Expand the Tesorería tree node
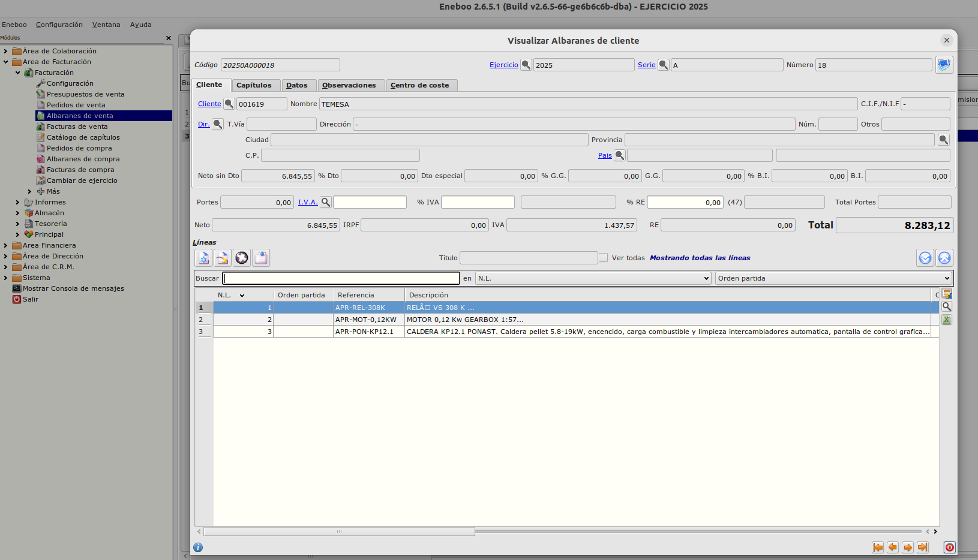The width and height of the screenshot is (978, 560). pyautogui.click(x=18, y=224)
